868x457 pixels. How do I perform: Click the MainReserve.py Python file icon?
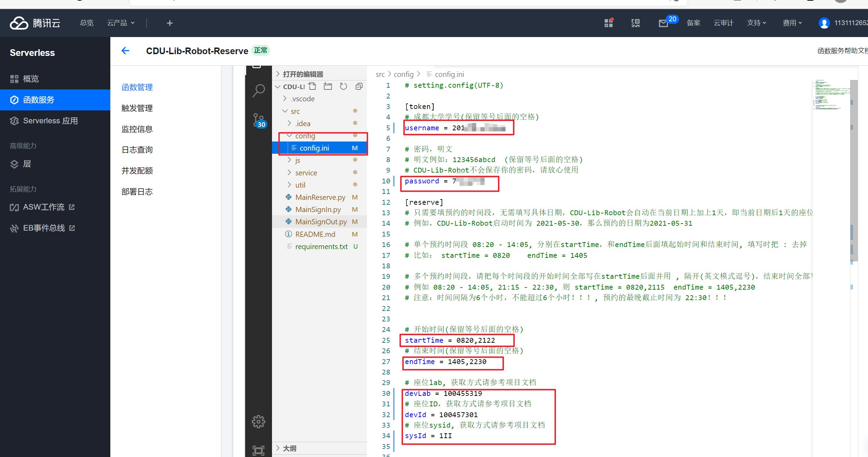(x=288, y=197)
